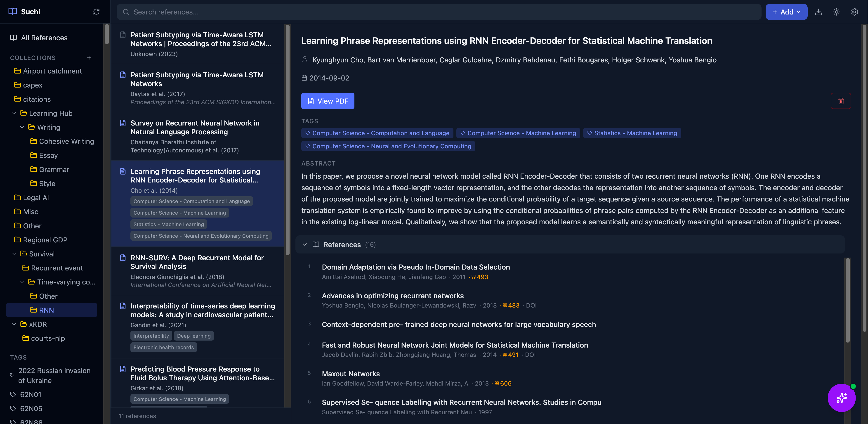Image resolution: width=868 pixels, height=424 pixels.
Task: Collapse the Learning Hub collection
Action: pyautogui.click(x=14, y=113)
